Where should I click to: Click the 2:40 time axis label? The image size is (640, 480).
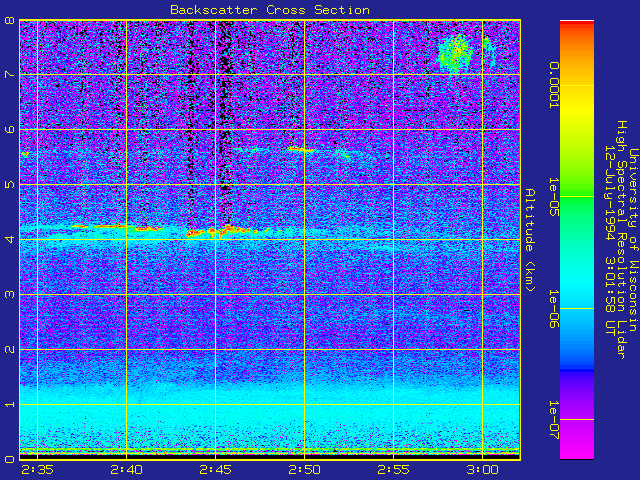[127, 470]
